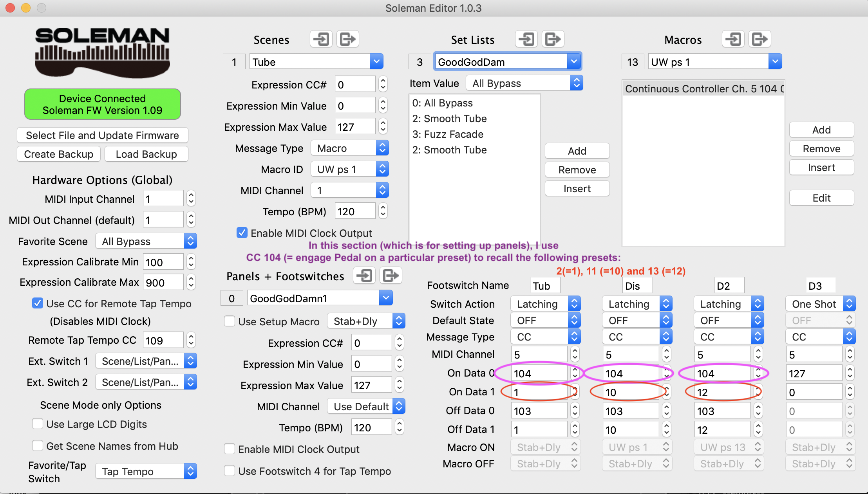Check Use Large LCD Digits

pyautogui.click(x=38, y=424)
